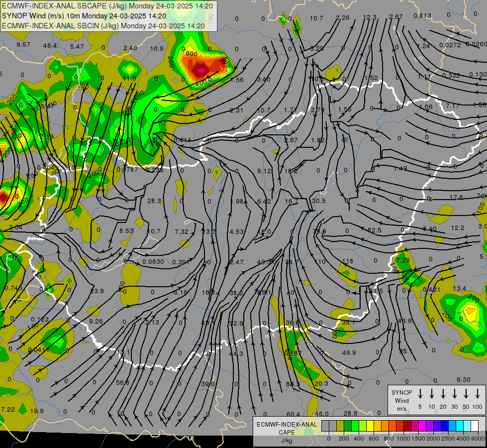Viewport: 487px width, 448px height.
Task: Pick the pure yellow CAPE legend swatch
Action: point(370,426)
